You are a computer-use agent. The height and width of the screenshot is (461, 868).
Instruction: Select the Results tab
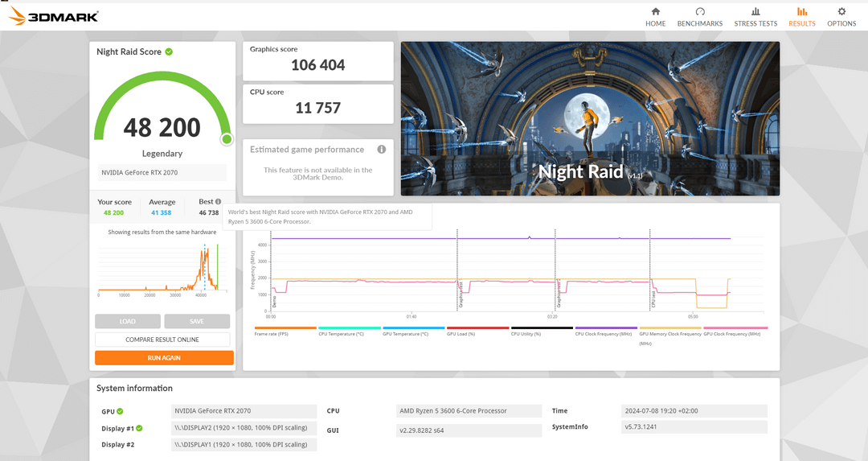click(x=801, y=17)
